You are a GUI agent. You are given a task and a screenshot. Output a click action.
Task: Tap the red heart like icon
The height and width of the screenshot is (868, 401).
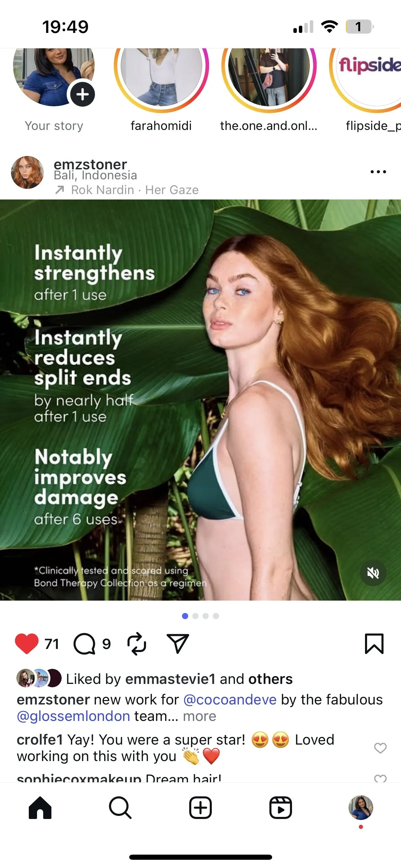pos(27,643)
